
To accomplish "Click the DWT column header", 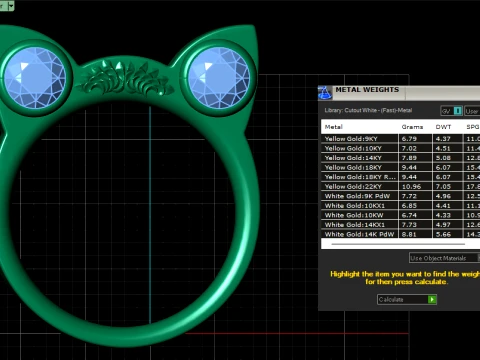I will (x=443, y=127).
